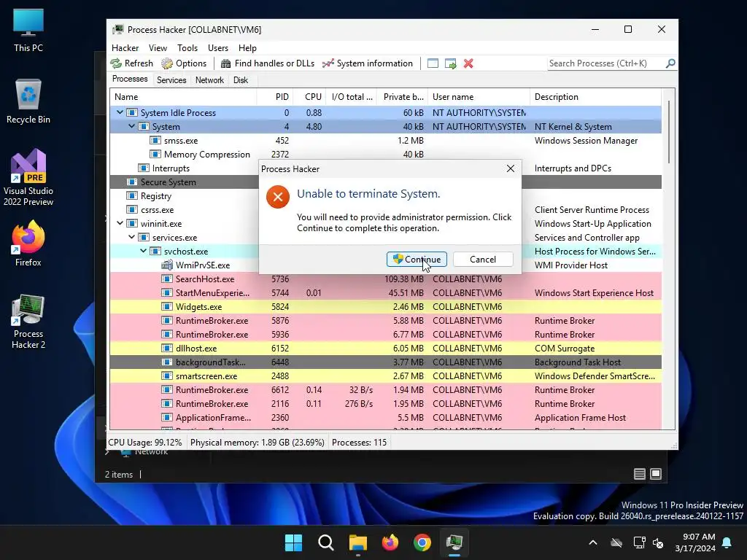747x560 pixels.
Task: Click the Refresh toolbar button
Action: (x=132, y=63)
